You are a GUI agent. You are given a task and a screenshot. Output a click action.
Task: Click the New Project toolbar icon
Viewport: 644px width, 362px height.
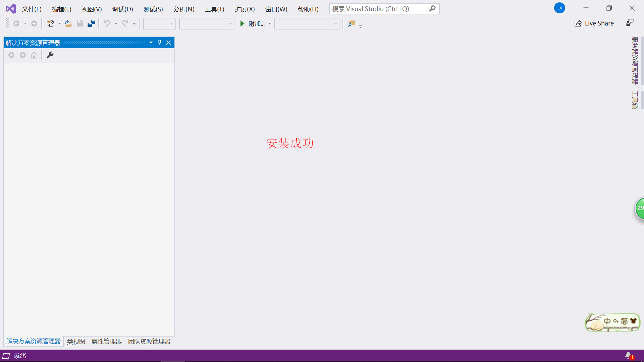click(50, 23)
